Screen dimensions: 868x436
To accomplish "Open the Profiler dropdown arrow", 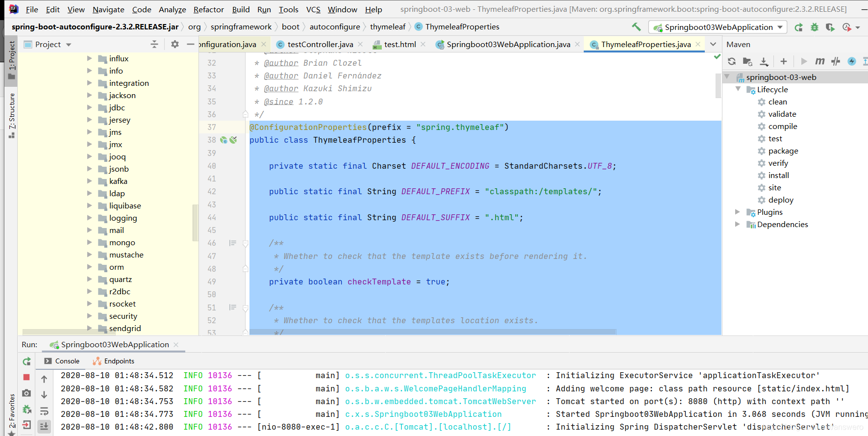I will [x=858, y=28].
